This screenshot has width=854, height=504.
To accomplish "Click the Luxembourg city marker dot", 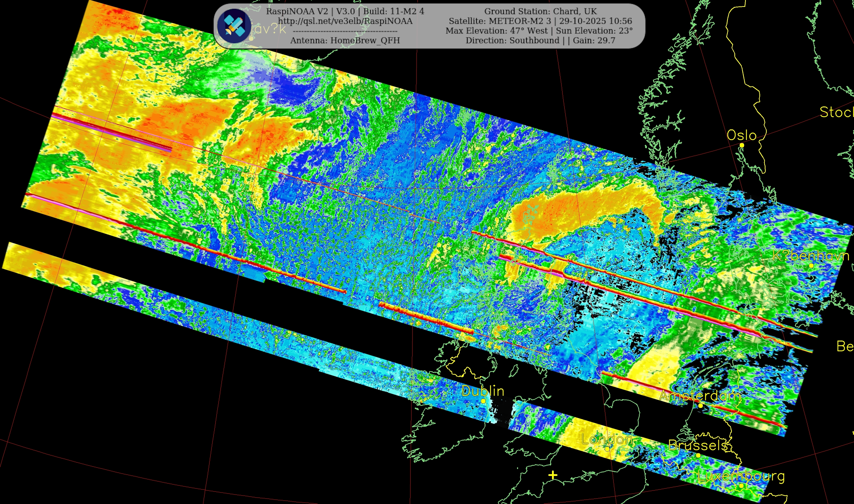I will (x=741, y=486).
